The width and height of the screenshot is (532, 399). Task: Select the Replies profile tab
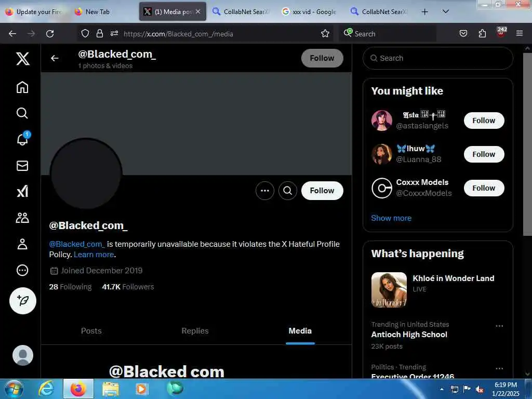[x=195, y=331]
